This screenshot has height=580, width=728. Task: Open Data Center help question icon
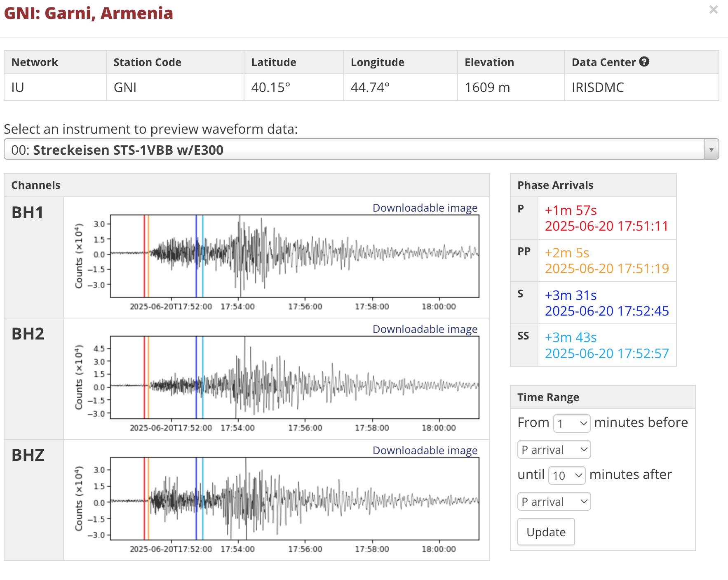tap(644, 62)
